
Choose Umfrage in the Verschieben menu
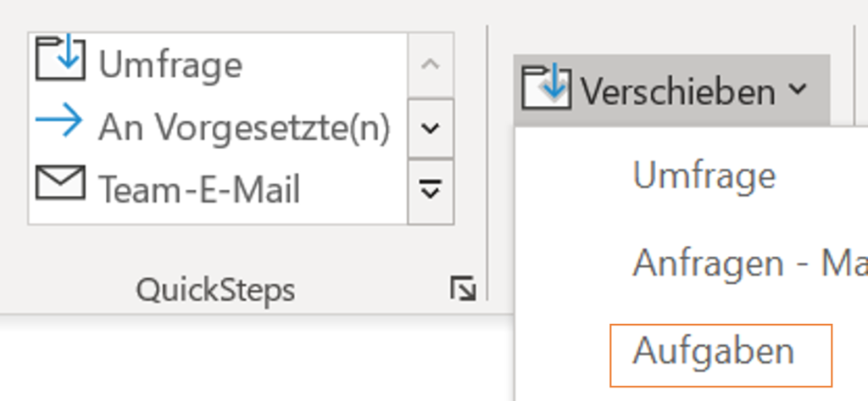pos(704,175)
